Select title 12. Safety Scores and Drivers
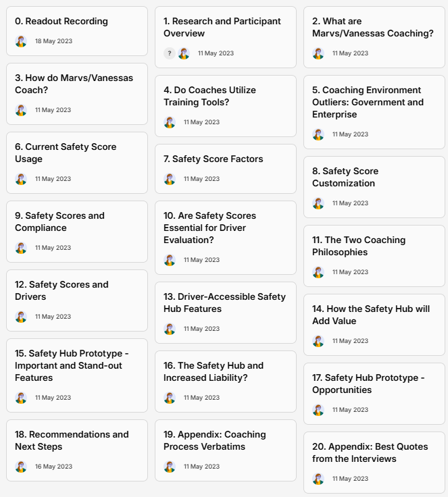The image size is (448, 497). [x=61, y=290]
